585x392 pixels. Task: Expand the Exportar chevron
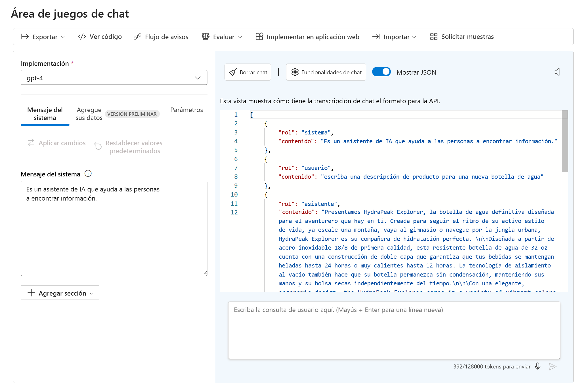pyautogui.click(x=63, y=37)
